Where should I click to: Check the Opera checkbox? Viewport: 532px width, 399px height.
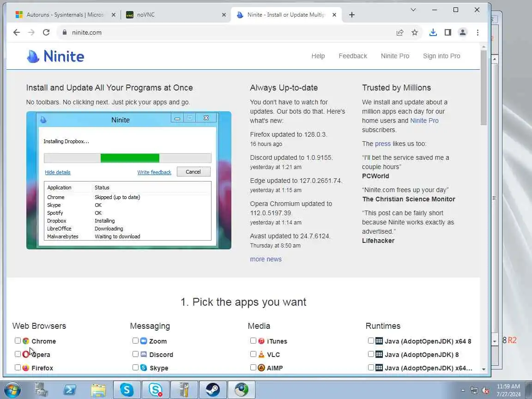pyautogui.click(x=18, y=354)
